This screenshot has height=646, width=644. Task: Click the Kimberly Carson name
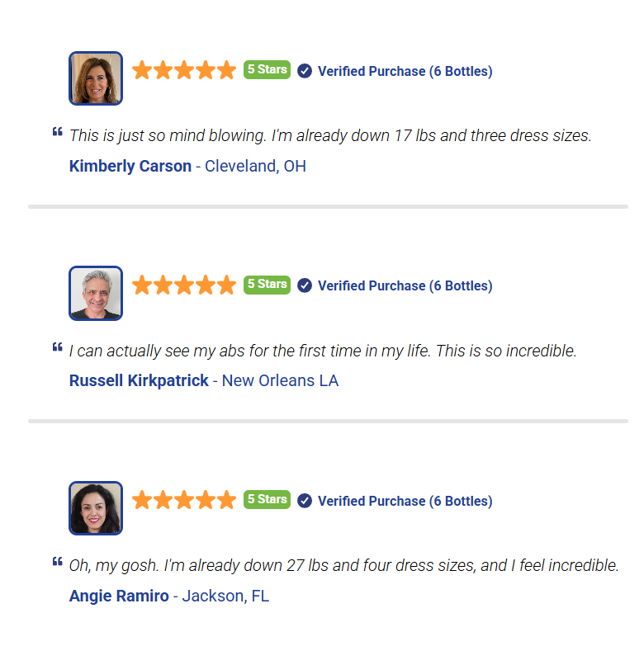click(130, 166)
